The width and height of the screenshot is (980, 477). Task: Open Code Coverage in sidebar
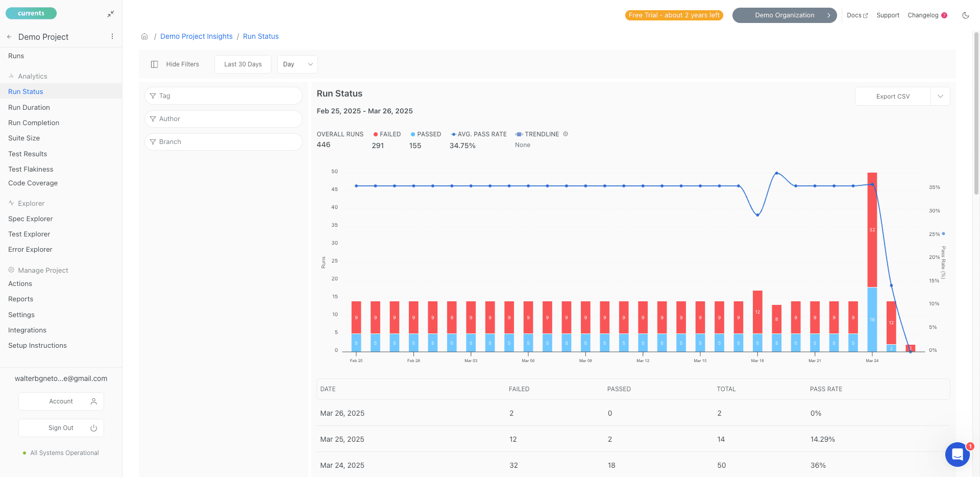point(33,183)
